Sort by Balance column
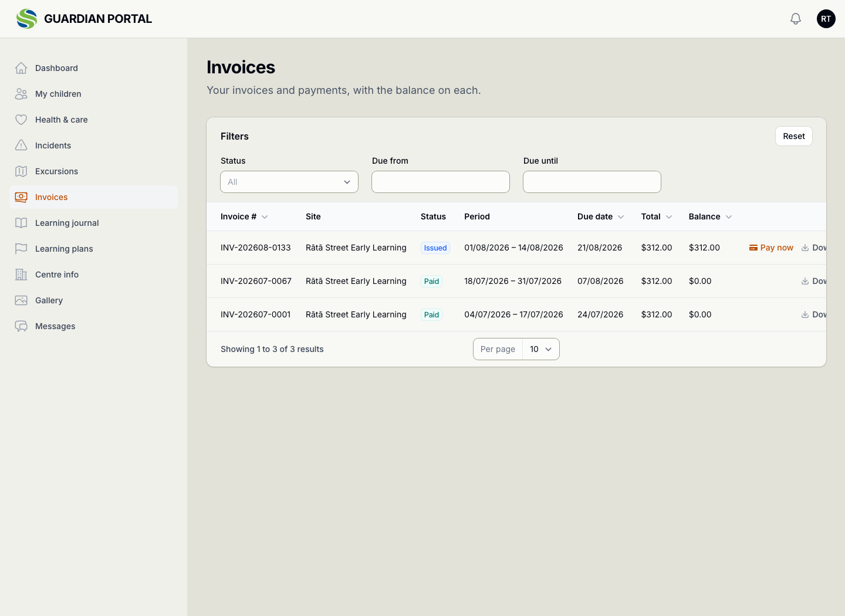 [711, 216]
